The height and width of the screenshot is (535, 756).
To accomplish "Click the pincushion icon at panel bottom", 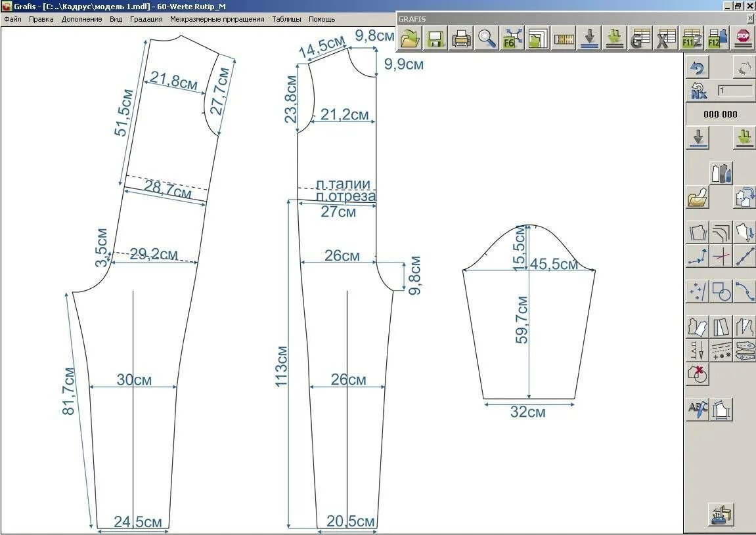I will 721,515.
